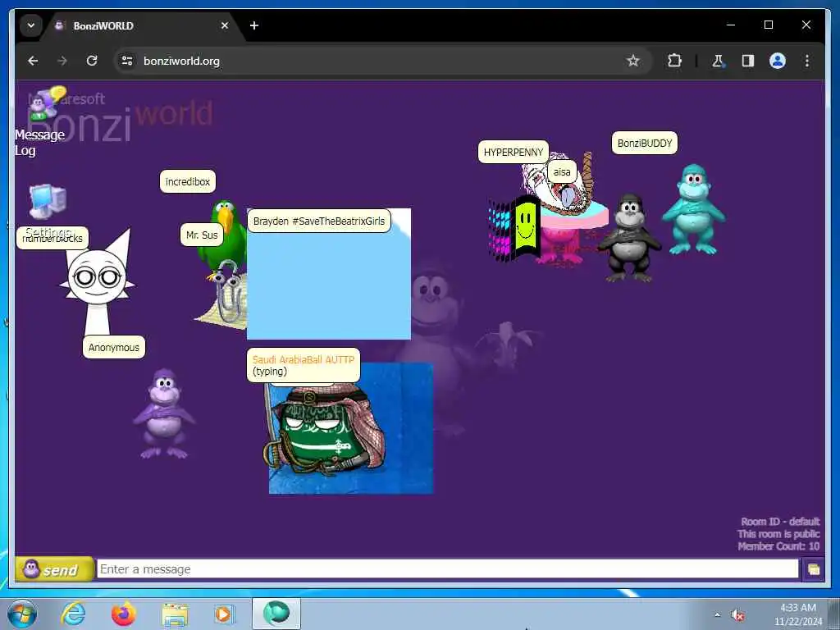Open the Settings computer icon

point(48,201)
